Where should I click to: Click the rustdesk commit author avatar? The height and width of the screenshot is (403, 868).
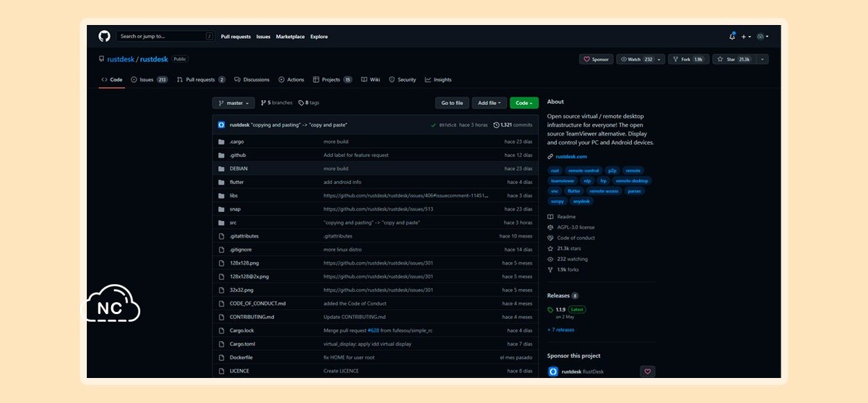(x=222, y=125)
